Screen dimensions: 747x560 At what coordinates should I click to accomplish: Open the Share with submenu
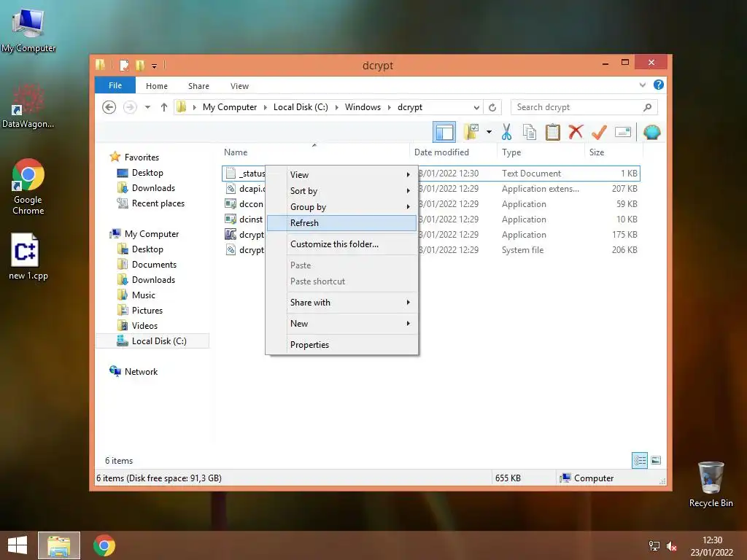341,303
